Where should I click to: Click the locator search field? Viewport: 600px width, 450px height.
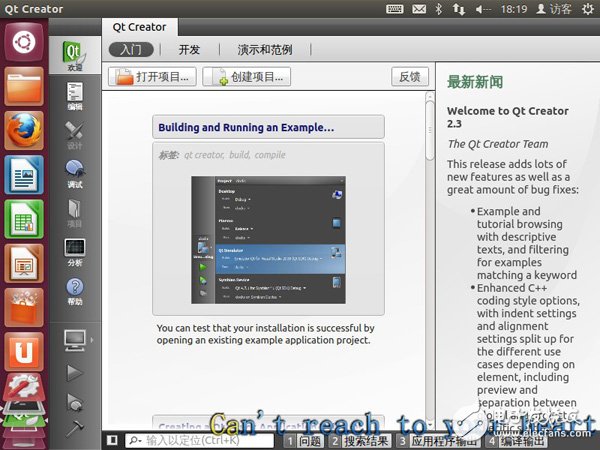click(199, 440)
